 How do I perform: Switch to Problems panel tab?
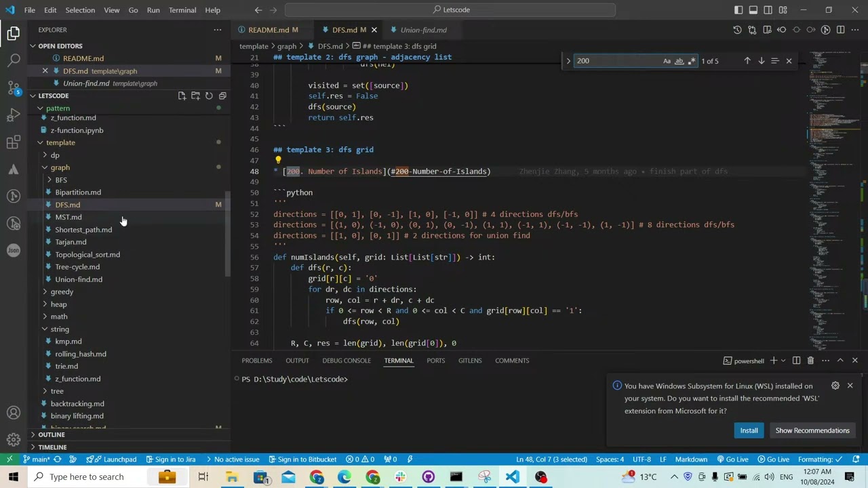256,361
